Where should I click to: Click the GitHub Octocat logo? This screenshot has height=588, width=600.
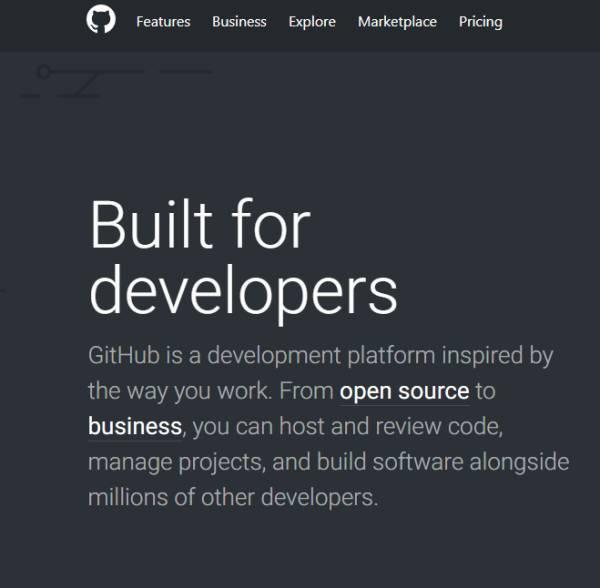coord(101,19)
